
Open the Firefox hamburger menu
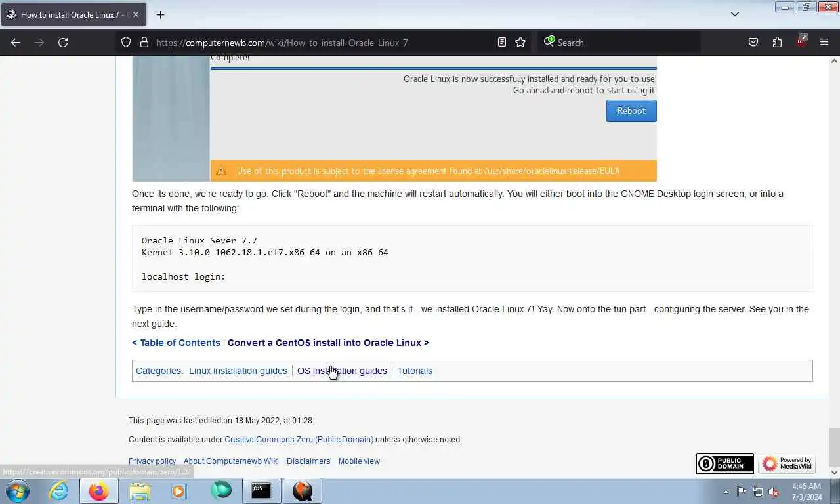coord(824,42)
